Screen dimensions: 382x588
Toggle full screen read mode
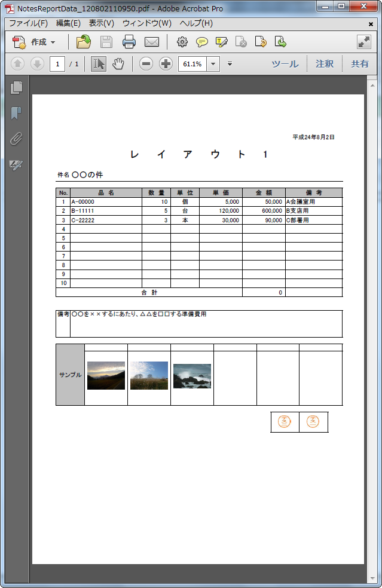(x=364, y=42)
